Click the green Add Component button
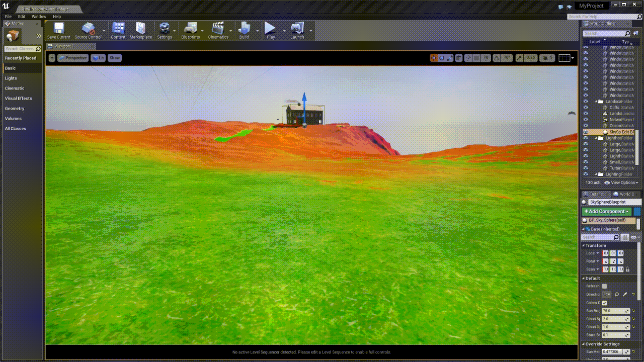 [x=606, y=212]
